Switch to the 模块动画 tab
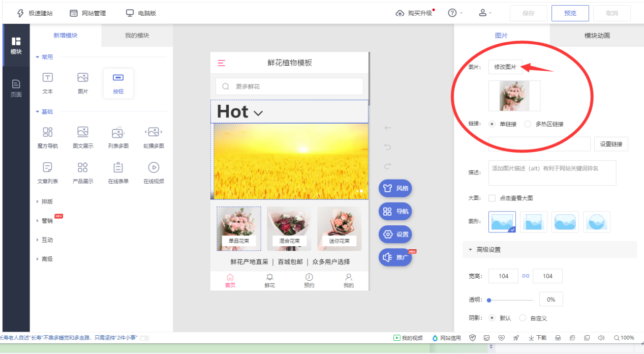This screenshot has width=644, height=354. pos(596,36)
